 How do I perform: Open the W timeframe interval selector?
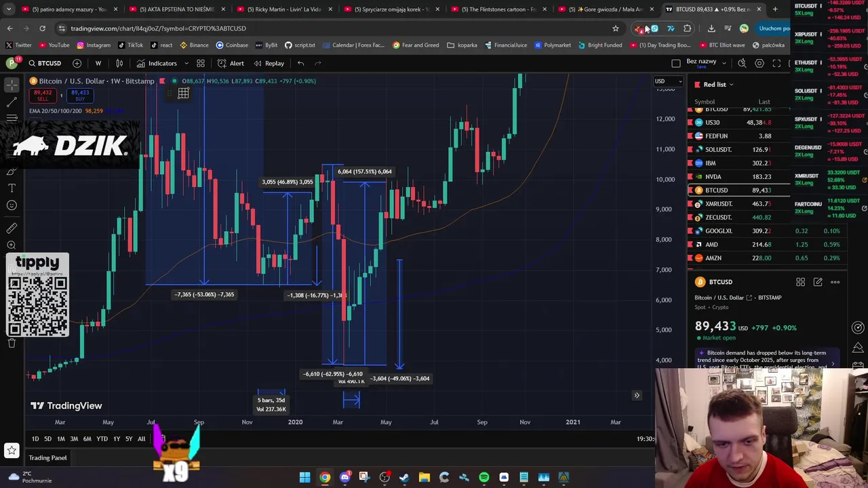click(98, 63)
